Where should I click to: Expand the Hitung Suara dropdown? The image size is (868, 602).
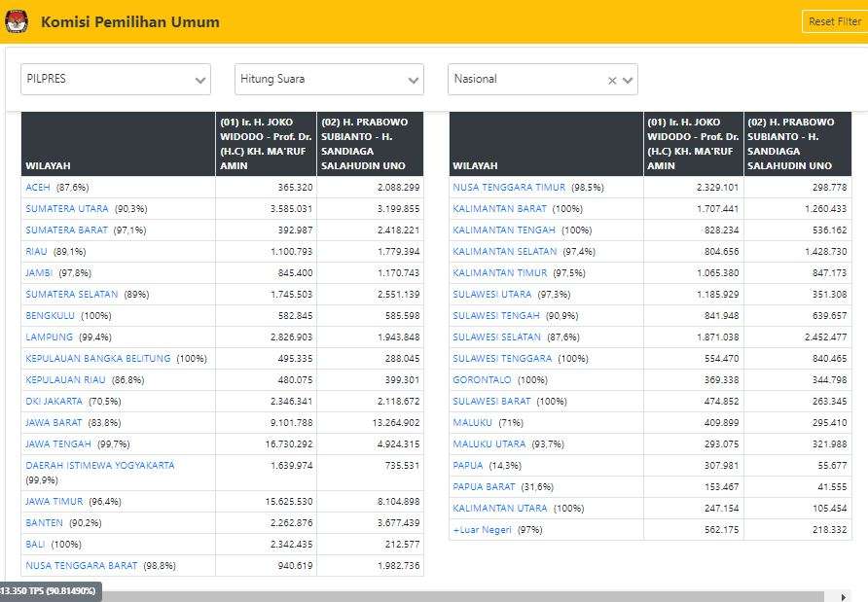point(329,80)
